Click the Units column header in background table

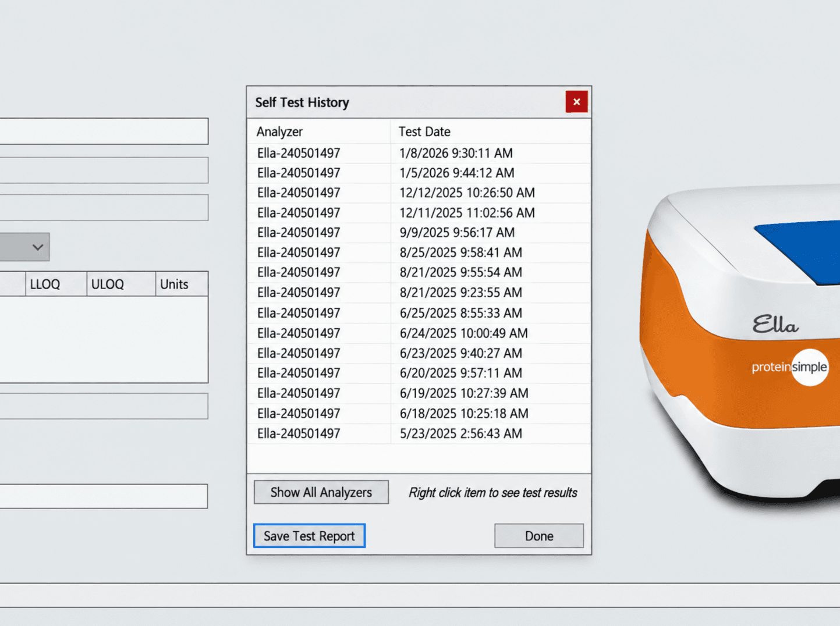point(182,284)
